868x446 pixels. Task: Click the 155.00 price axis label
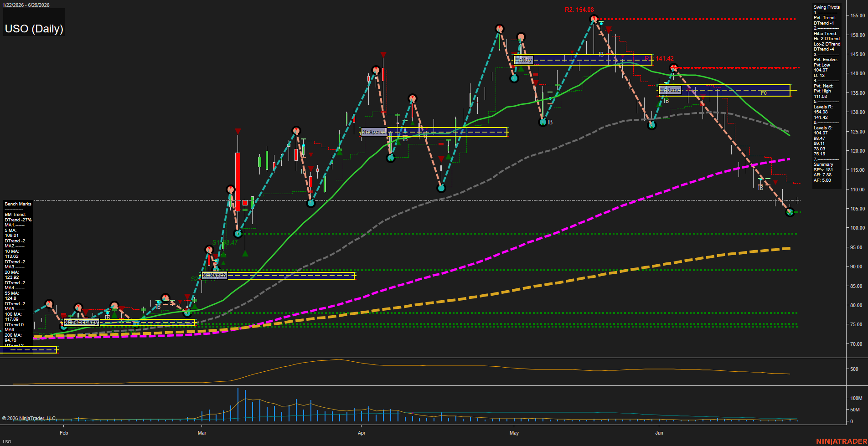[858, 15]
